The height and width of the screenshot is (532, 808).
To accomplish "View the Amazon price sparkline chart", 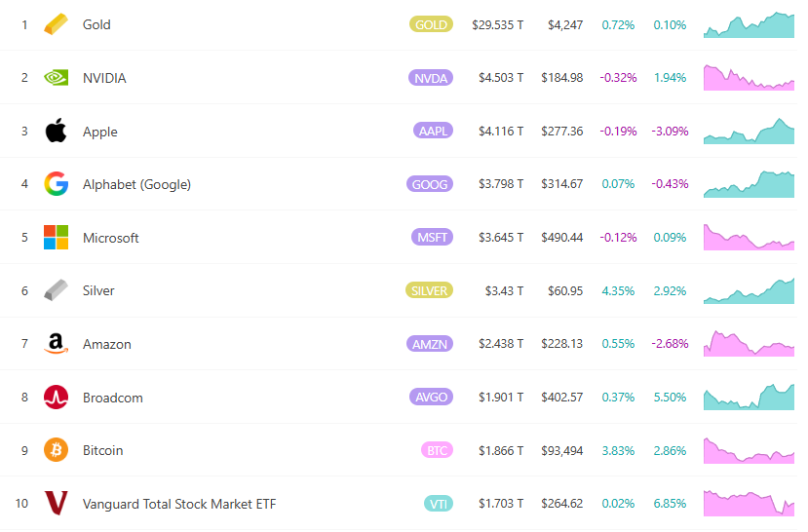I will (749, 344).
